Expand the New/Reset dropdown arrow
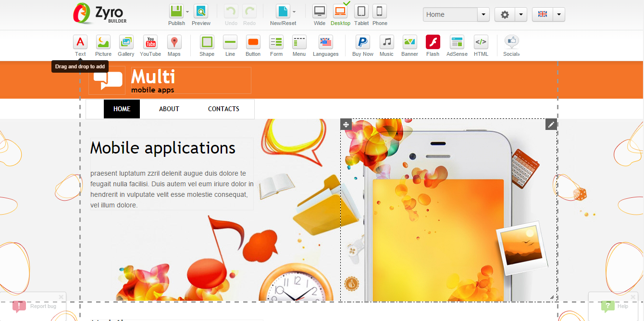Viewport: 644px width, 321px height. pos(294,12)
